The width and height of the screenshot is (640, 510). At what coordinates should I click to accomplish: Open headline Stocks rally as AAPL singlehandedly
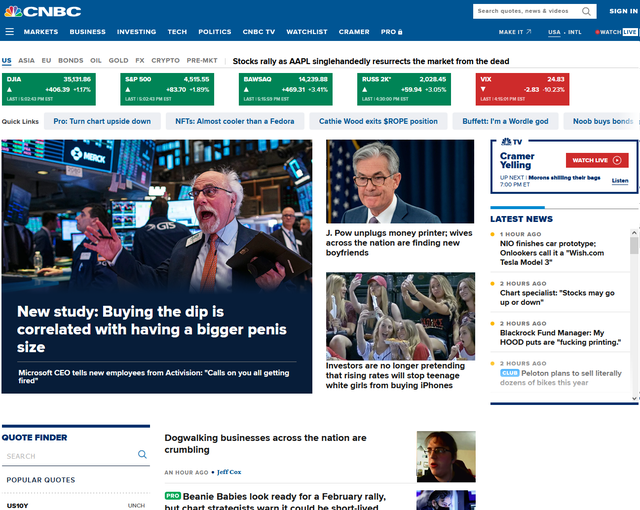click(371, 61)
